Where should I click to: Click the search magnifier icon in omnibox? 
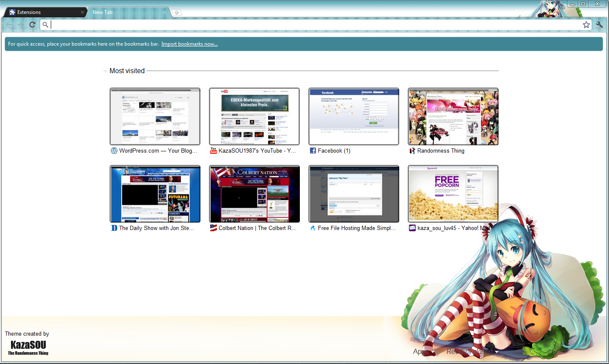click(45, 25)
